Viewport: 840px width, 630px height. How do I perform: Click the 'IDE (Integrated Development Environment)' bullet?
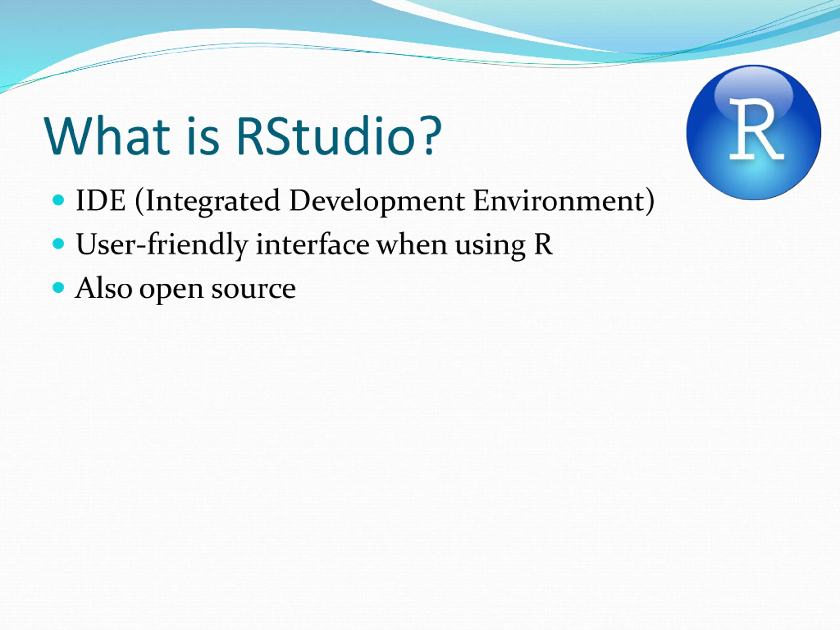coord(365,201)
